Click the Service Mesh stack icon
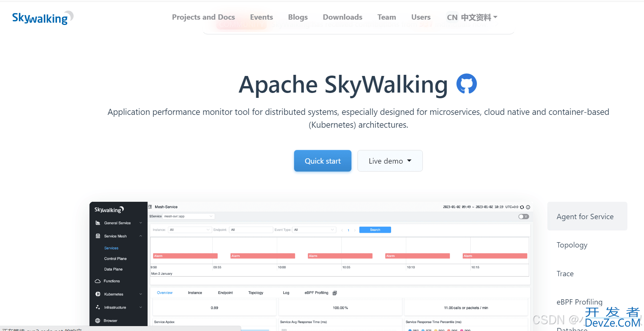The width and height of the screenshot is (644, 331). click(98, 236)
